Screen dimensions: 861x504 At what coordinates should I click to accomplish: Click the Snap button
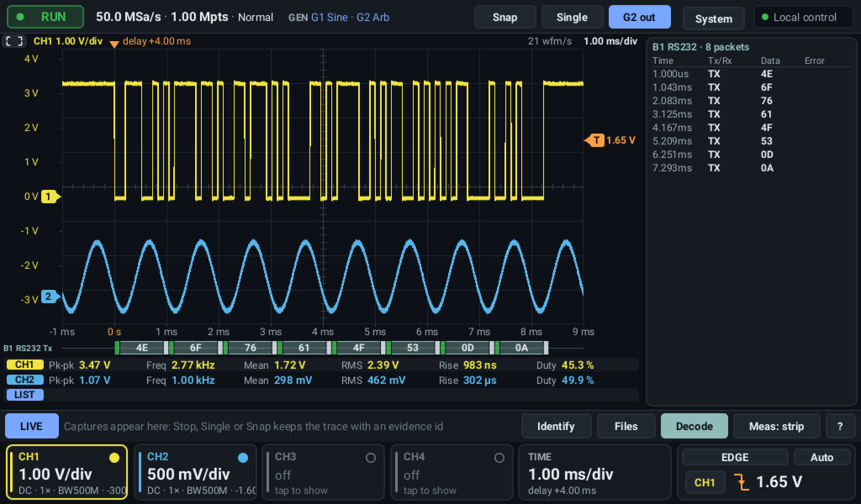pos(505,17)
